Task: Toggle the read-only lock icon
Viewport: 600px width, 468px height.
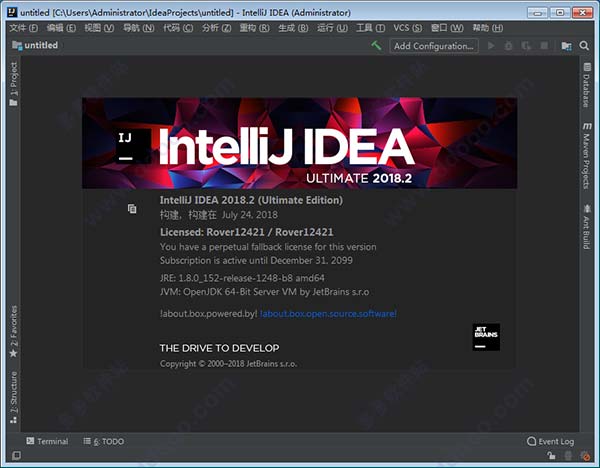Action: (551, 455)
